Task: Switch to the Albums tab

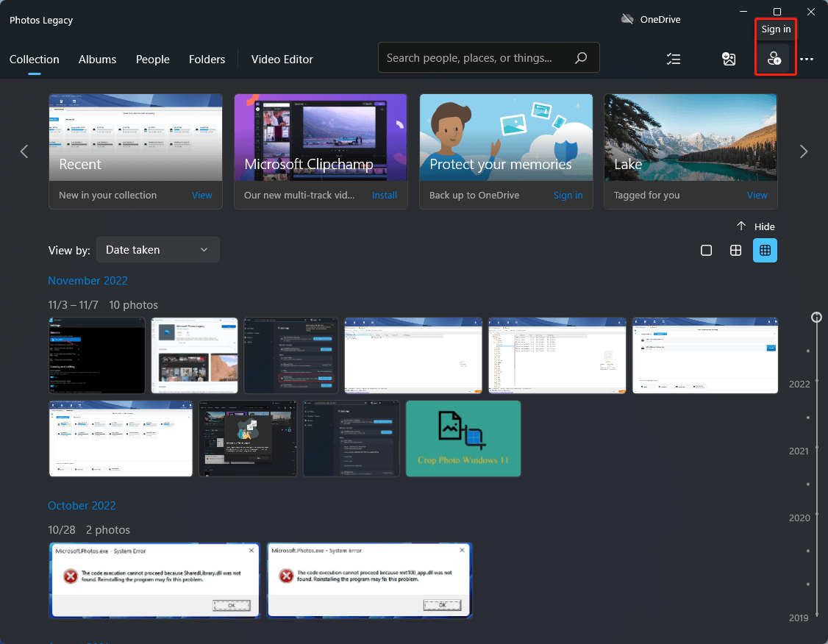Action: 97,59
